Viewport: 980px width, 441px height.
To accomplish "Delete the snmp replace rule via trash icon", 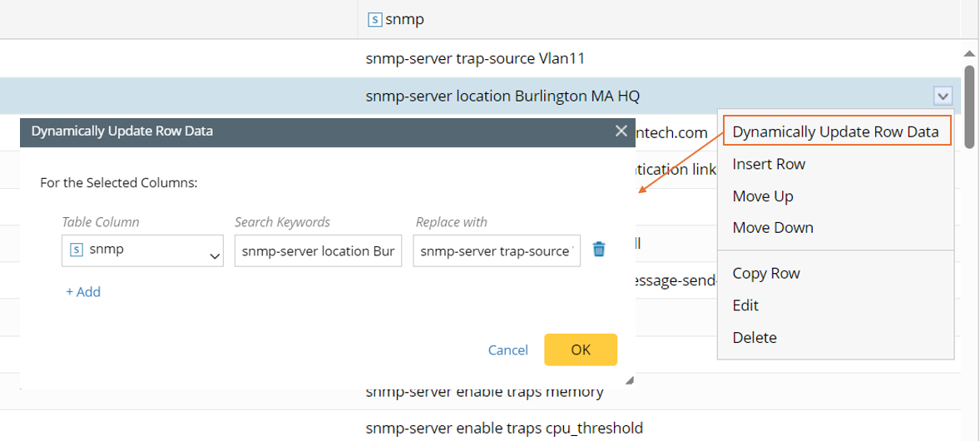I will (599, 250).
